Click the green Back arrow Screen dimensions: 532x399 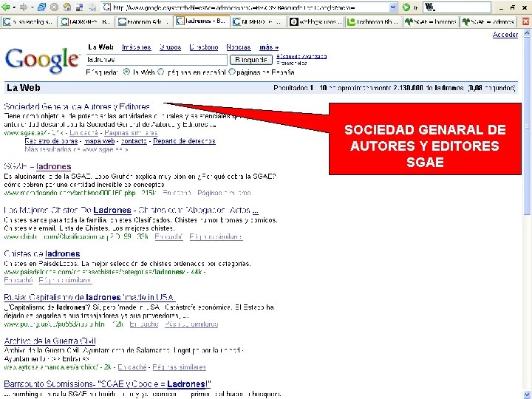point(6,7)
